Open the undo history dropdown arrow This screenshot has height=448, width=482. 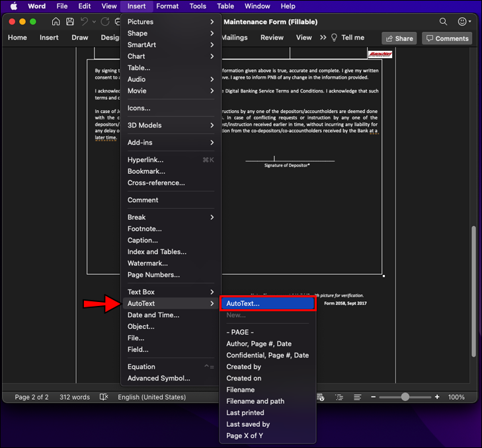tap(94, 22)
